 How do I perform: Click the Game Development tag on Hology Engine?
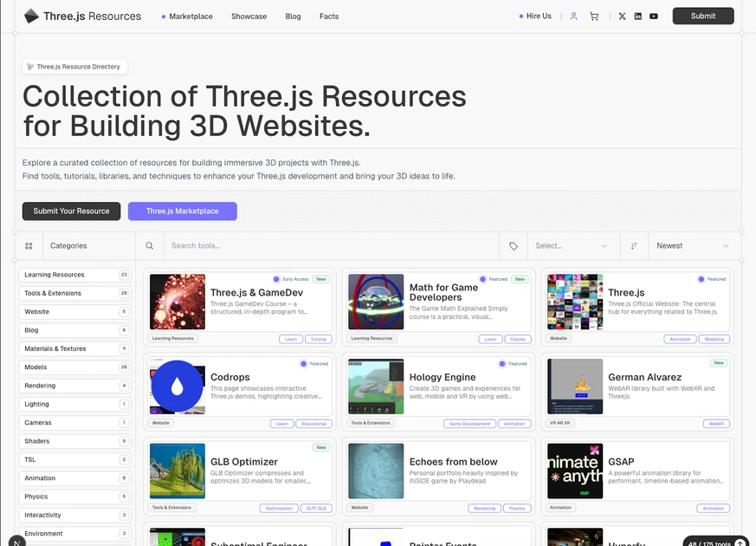point(469,424)
